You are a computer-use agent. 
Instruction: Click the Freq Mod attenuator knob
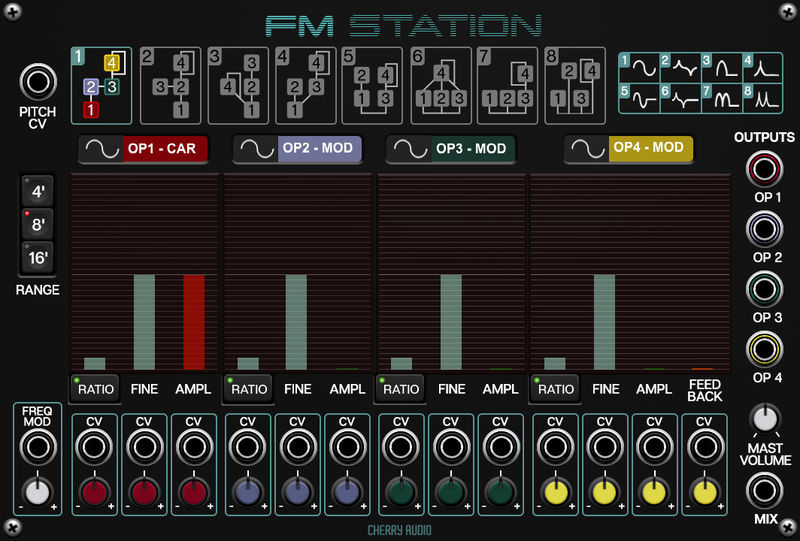(x=37, y=491)
